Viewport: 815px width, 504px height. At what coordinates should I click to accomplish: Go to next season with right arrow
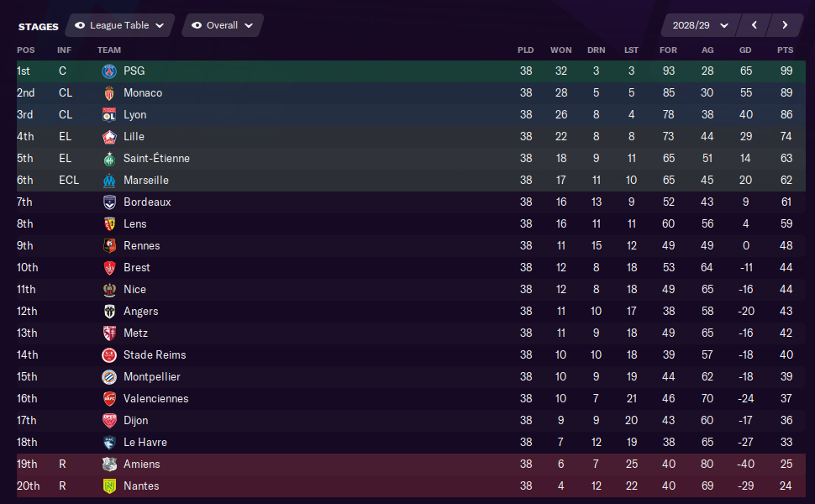pyautogui.click(x=785, y=25)
